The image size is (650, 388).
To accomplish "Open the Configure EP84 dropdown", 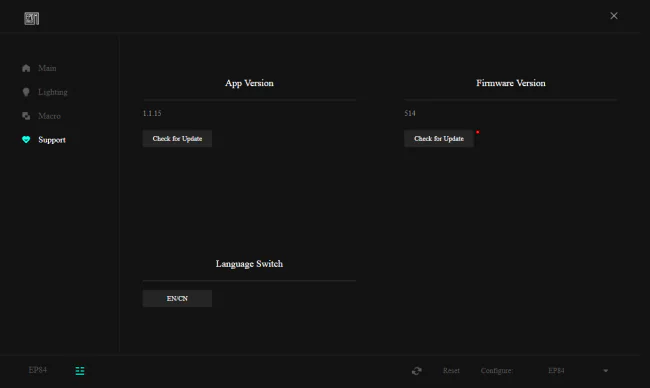I will point(578,371).
